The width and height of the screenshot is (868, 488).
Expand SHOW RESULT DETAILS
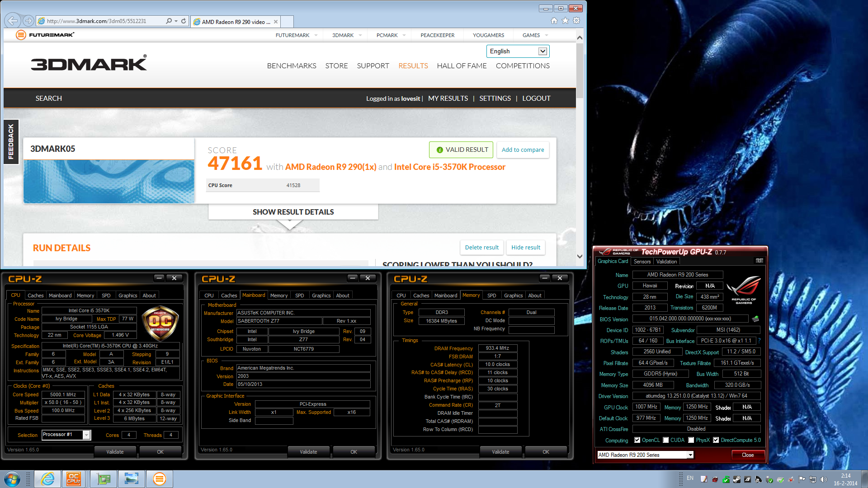(x=293, y=212)
